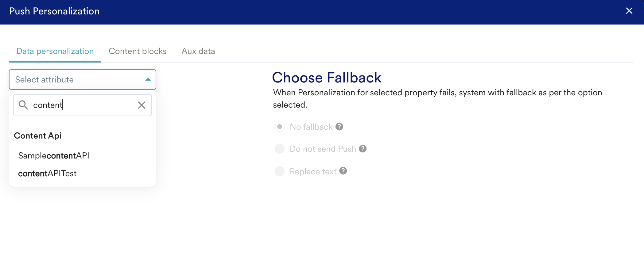Click the search magnifier icon
The height and width of the screenshot is (274, 644).
[23, 105]
